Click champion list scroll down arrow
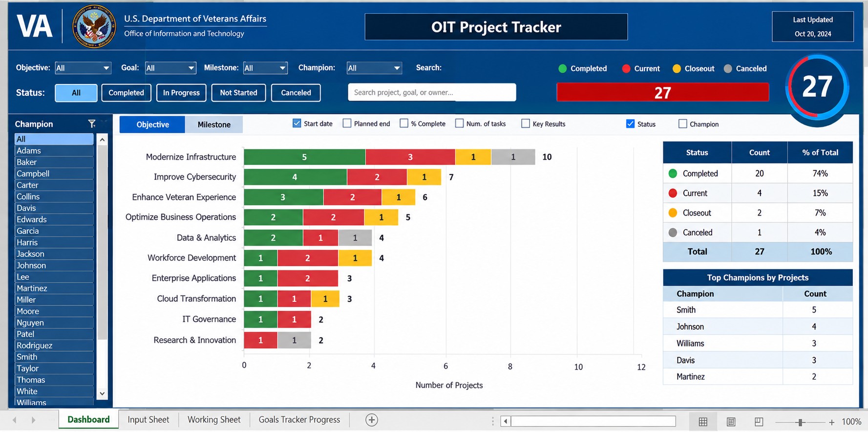Viewport: 868px width, 432px height. 102,393
